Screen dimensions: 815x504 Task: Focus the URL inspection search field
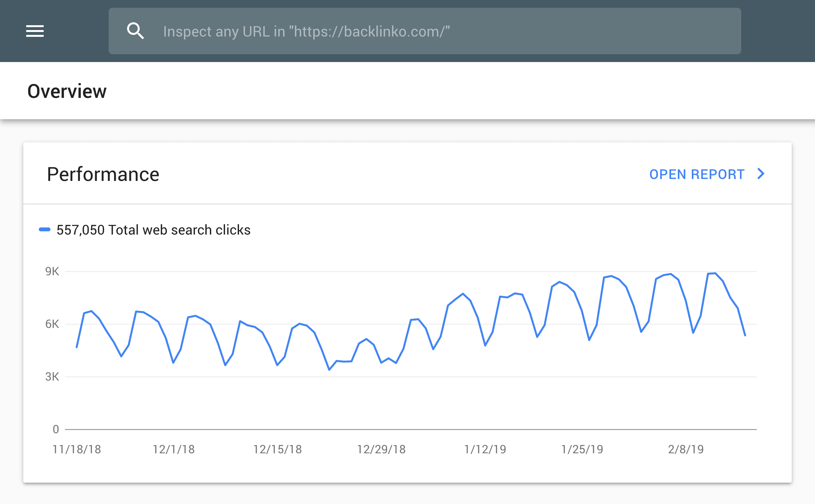[x=425, y=31]
